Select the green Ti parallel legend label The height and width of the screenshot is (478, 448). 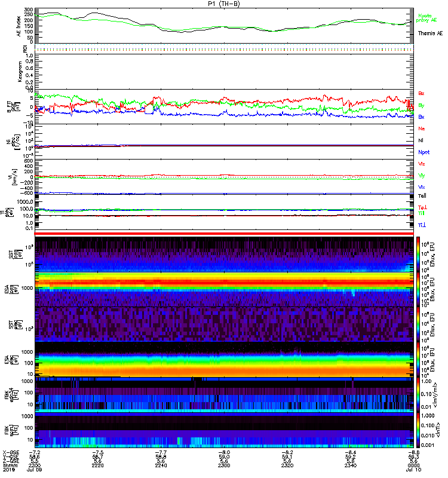421,213
